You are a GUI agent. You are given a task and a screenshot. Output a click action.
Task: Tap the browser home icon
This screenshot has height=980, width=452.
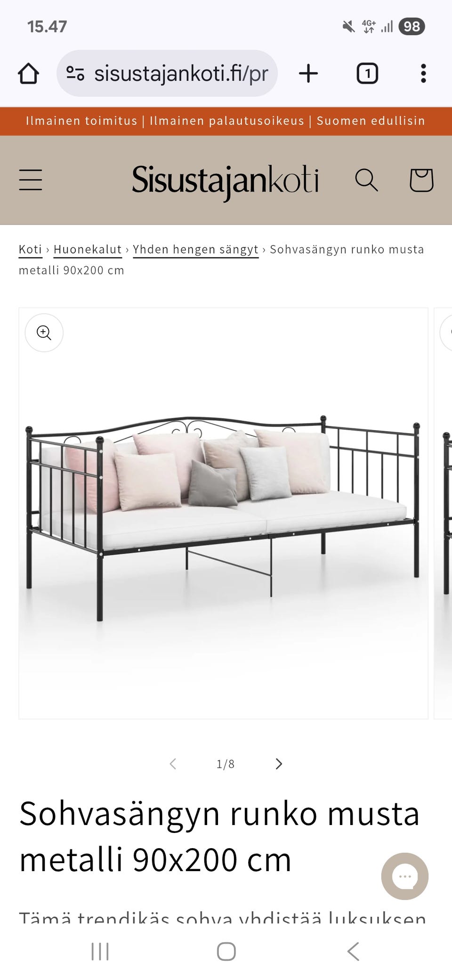click(x=28, y=73)
